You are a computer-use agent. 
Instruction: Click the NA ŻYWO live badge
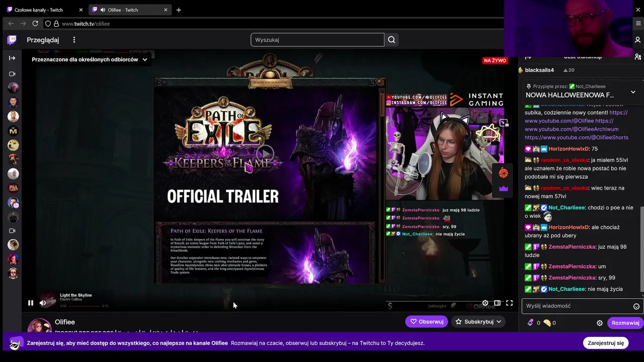(495, 60)
